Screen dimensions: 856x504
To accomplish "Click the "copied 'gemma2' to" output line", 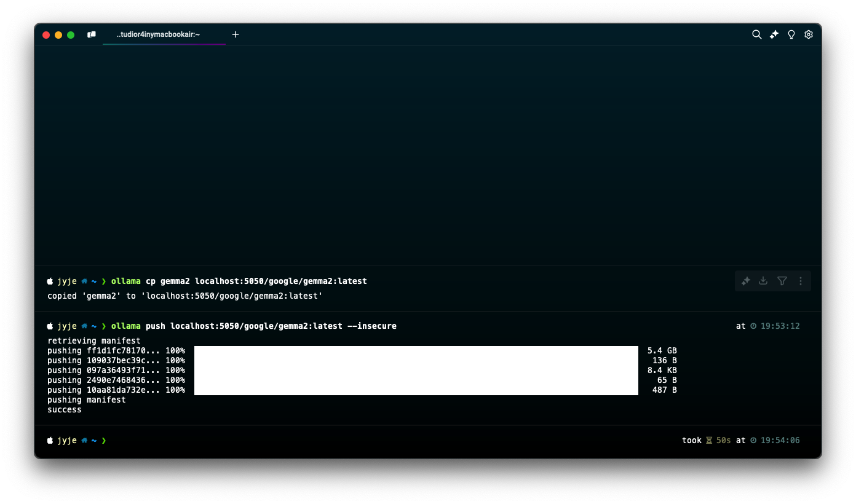I will [184, 296].
